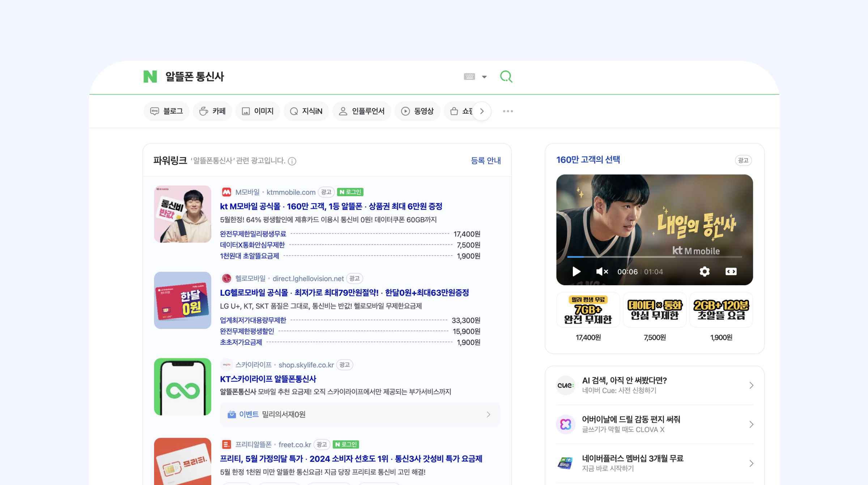Unmute the video with speaker icon
Viewport: 868px width, 485px height.
pyautogui.click(x=602, y=271)
